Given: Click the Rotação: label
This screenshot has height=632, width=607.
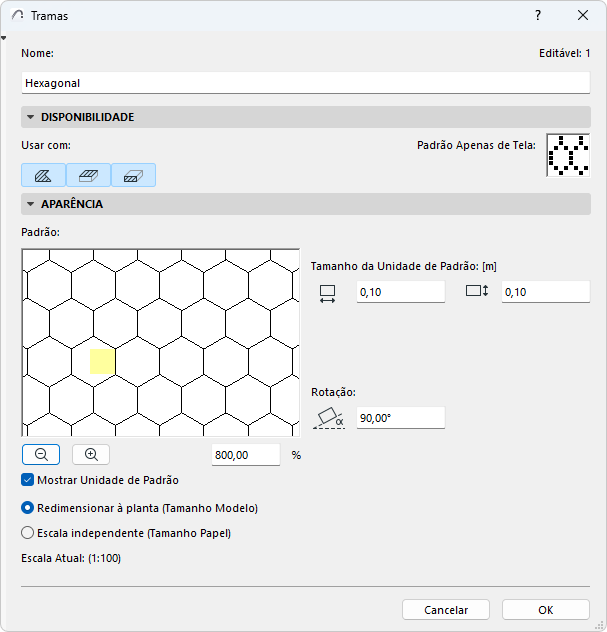Looking at the screenshot, I should [333, 392].
